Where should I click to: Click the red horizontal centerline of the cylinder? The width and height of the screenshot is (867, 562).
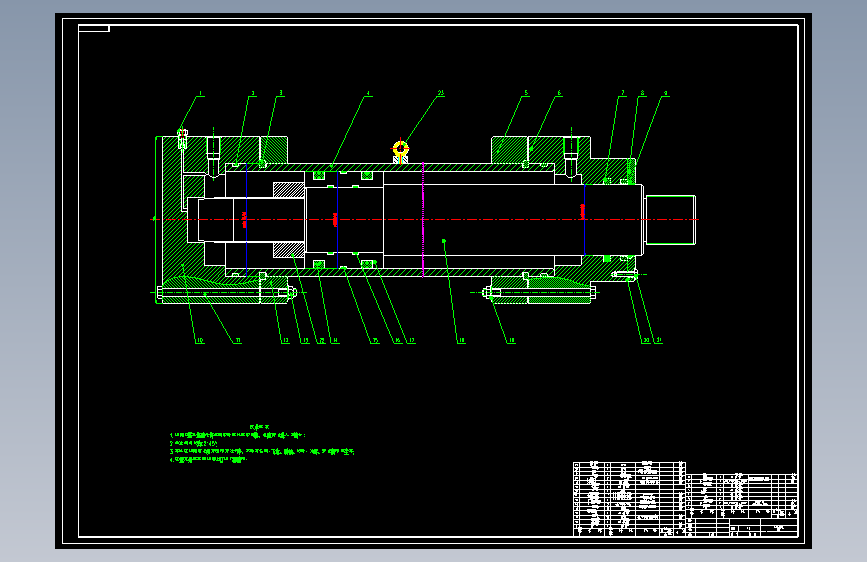point(425,220)
